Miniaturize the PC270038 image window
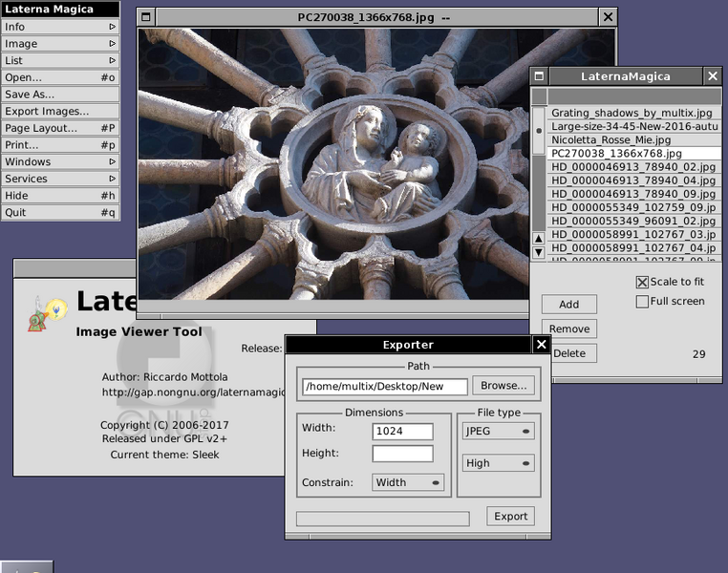 pos(146,17)
